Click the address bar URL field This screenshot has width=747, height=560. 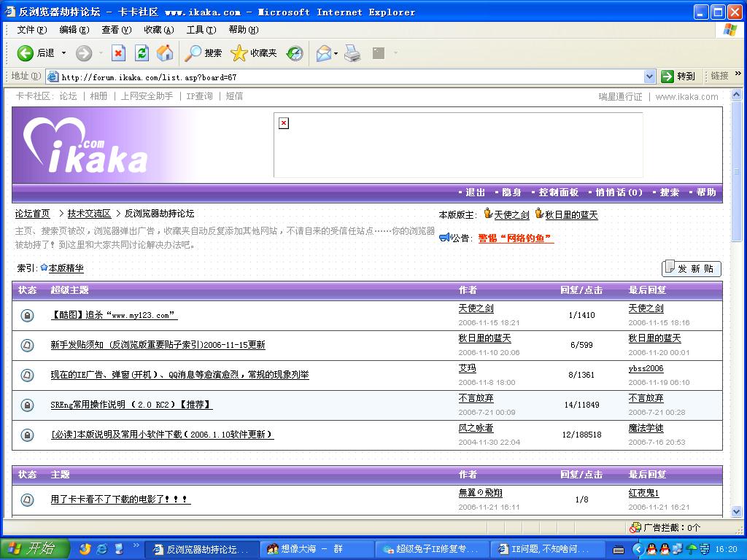[350, 77]
